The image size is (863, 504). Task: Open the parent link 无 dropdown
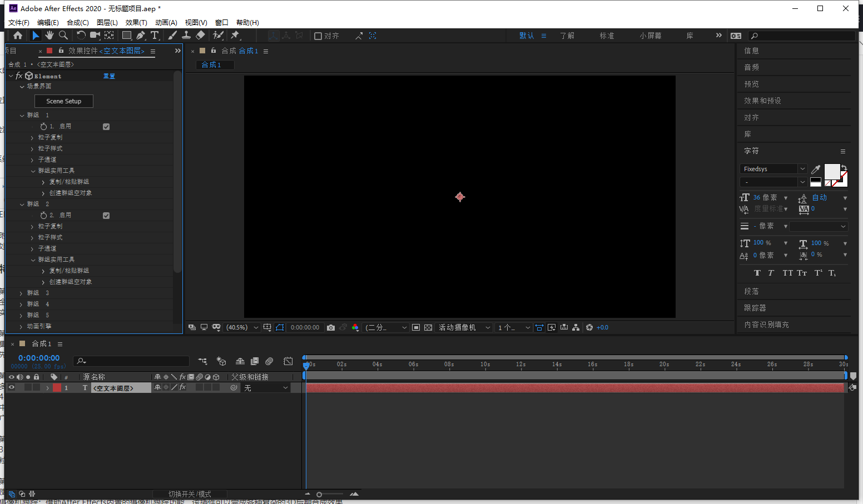click(266, 388)
